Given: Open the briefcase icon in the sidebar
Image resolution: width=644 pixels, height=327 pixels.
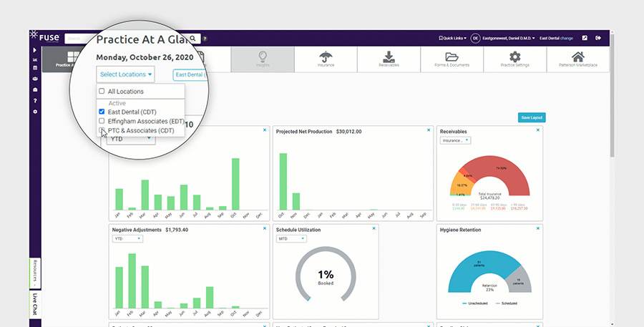Looking at the screenshot, I should click(35, 89).
